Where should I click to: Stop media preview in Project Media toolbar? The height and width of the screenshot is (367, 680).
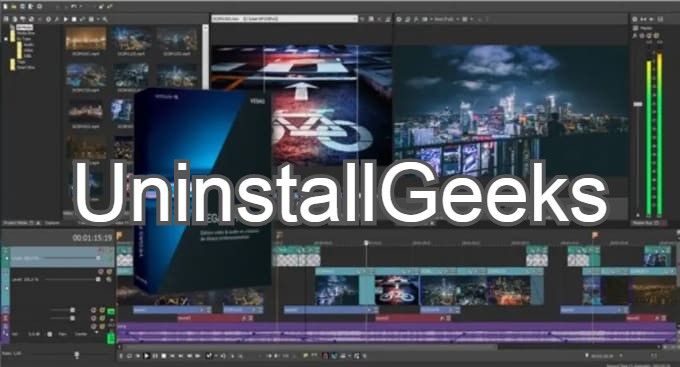[74, 19]
